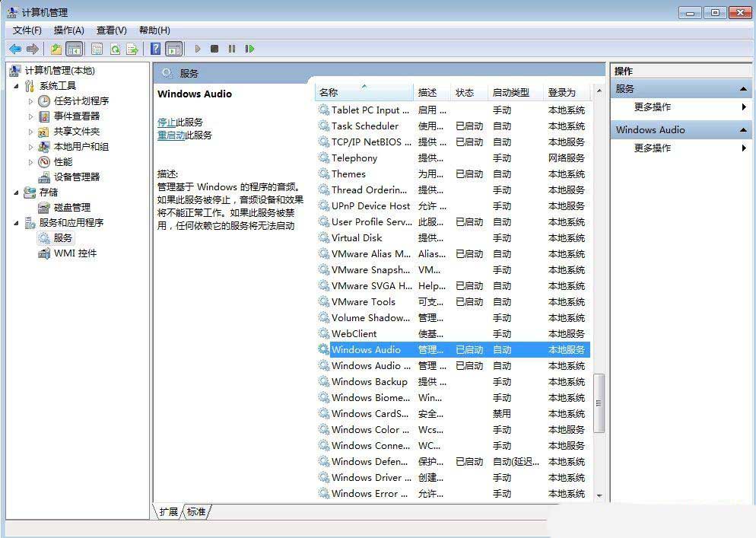Open the 操作(A) menu
The height and width of the screenshot is (538, 756).
[69, 30]
